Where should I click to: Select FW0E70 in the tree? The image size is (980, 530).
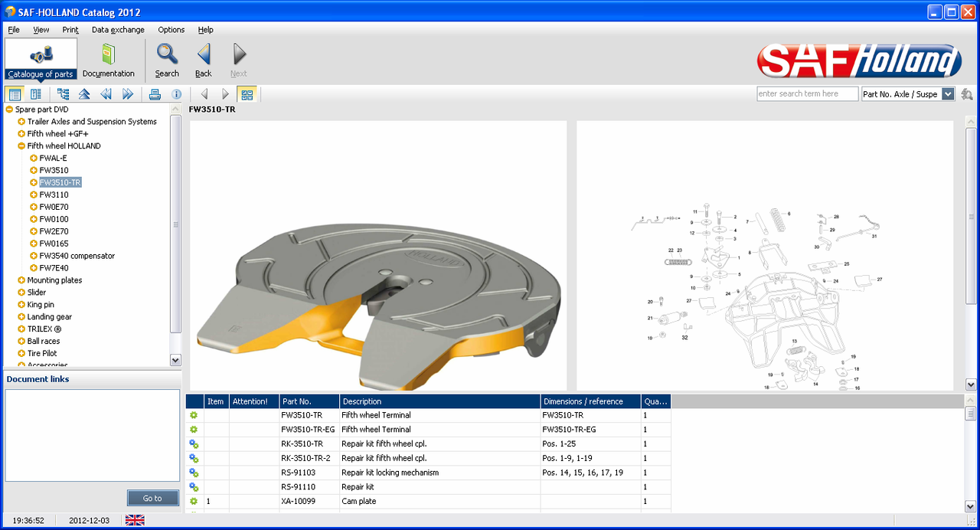coord(54,207)
